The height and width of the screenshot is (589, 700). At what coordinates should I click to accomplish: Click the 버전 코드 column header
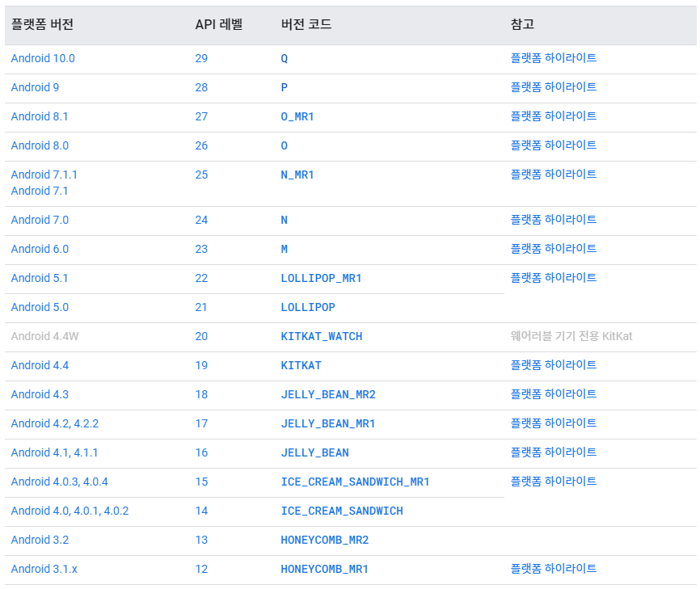point(306,24)
